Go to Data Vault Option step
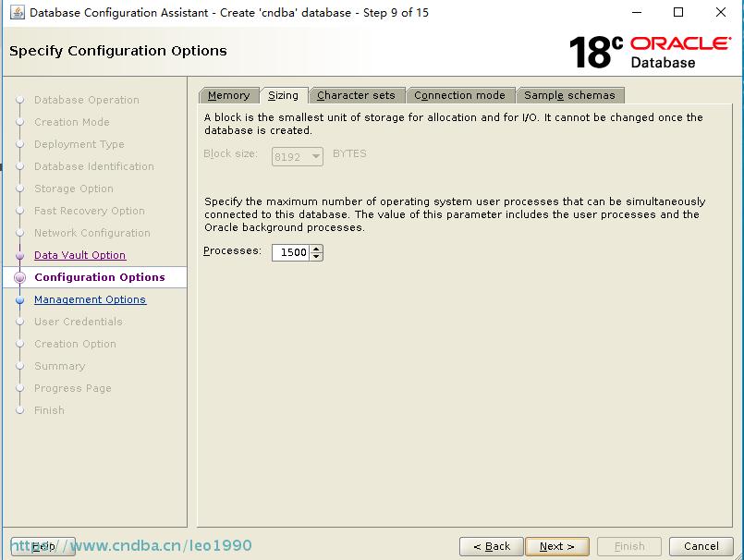Image resolution: width=744 pixels, height=560 pixels. point(79,255)
